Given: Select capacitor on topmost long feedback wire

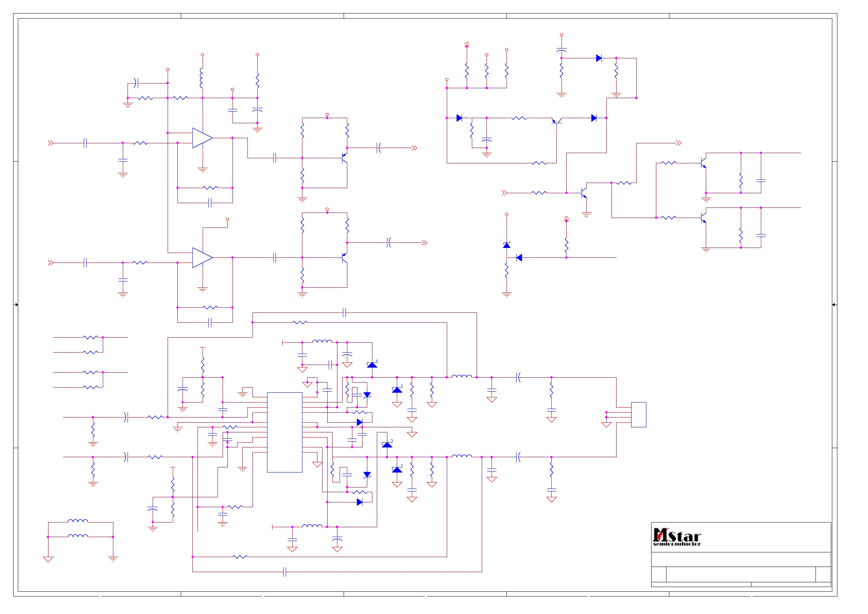Looking at the screenshot, I should click(x=344, y=312).
